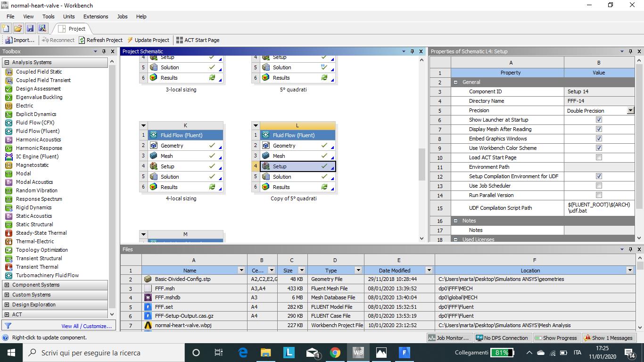Screen dimensions: 644x362
Task: Toggle Display Mesh After Reading checkbox
Action: pos(599,129)
